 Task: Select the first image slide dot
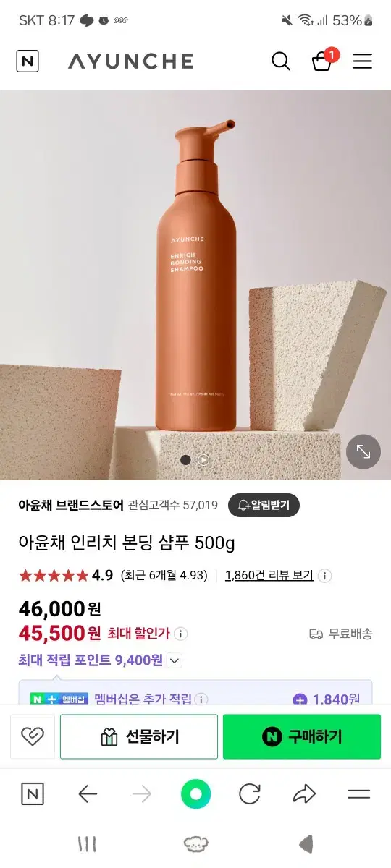coord(185,459)
